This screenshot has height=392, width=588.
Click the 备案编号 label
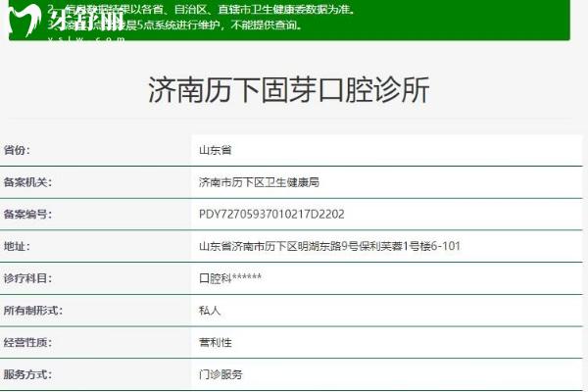click(x=27, y=215)
